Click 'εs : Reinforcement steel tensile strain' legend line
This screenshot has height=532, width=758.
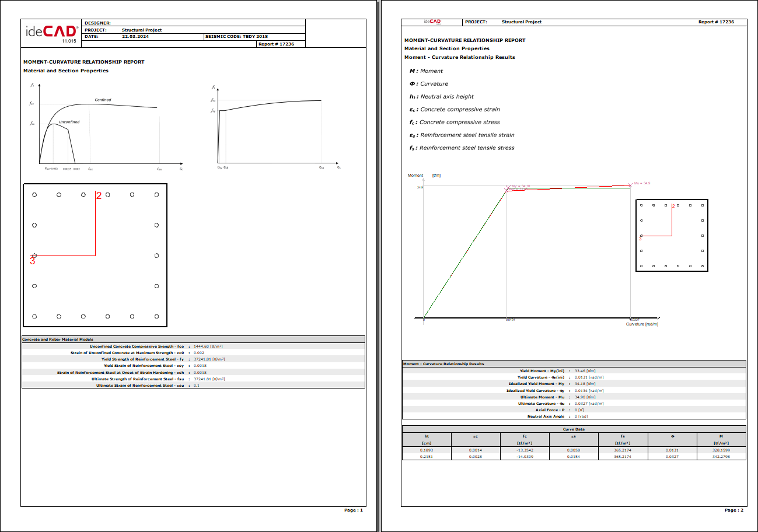[462, 135]
